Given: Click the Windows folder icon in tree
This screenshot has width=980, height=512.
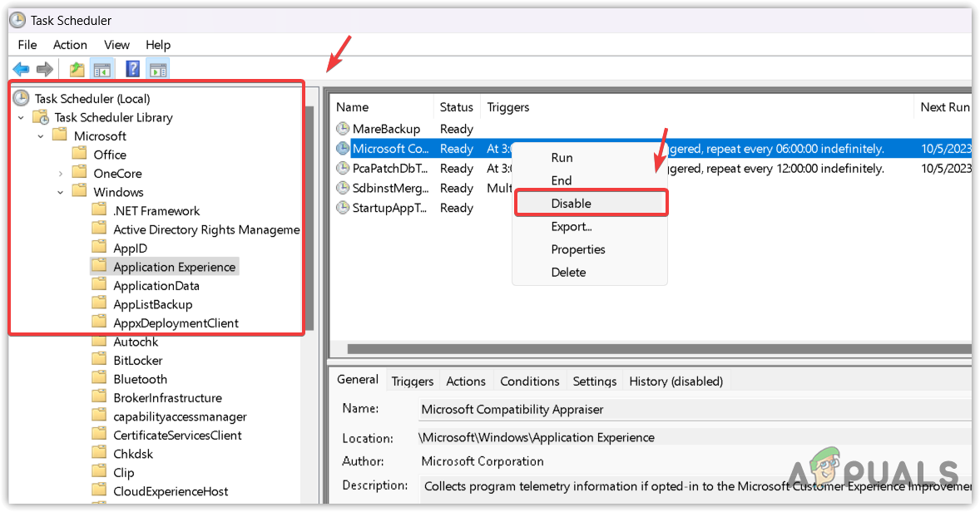Looking at the screenshot, I should [79, 191].
